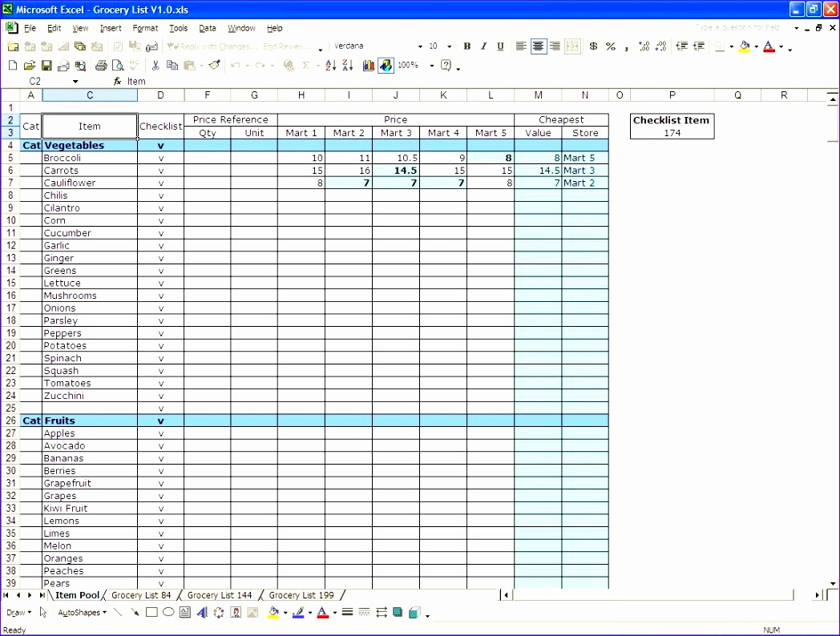Select row 26 header
This screenshot has width=840, height=636.
pyautogui.click(x=10, y=421)
